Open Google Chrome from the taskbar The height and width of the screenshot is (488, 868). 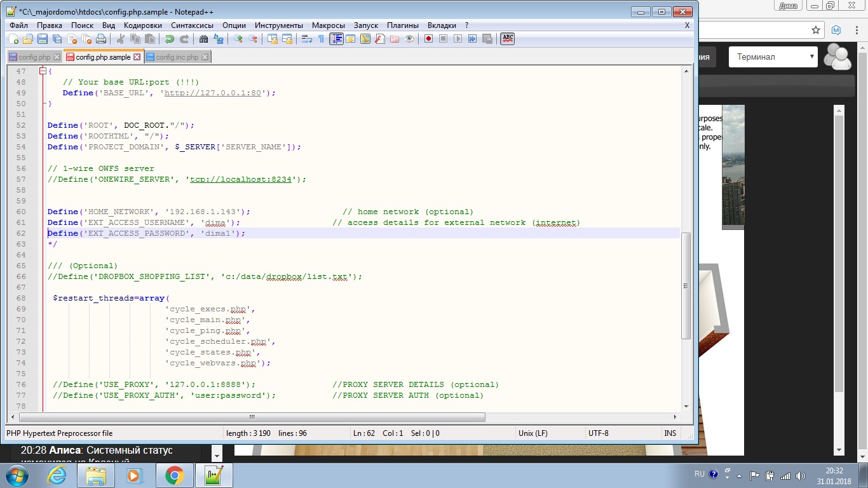pyautogui.click(x=175, y=475)
